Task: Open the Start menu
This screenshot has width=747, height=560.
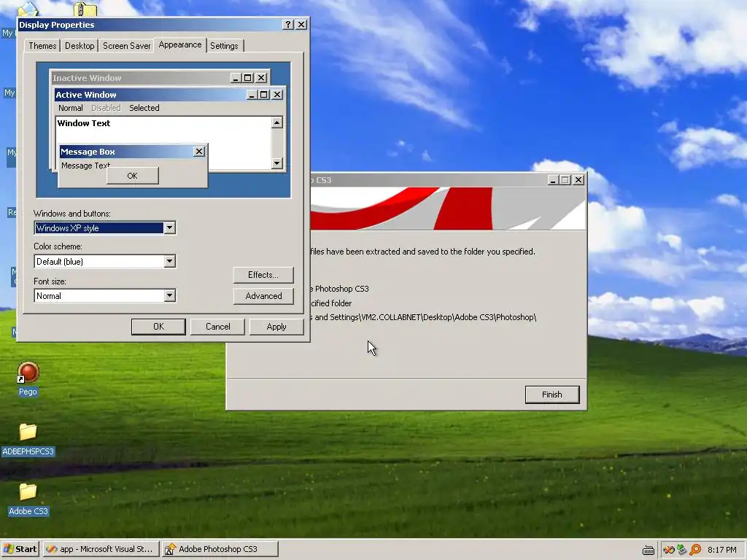Action: click(20, 549)
